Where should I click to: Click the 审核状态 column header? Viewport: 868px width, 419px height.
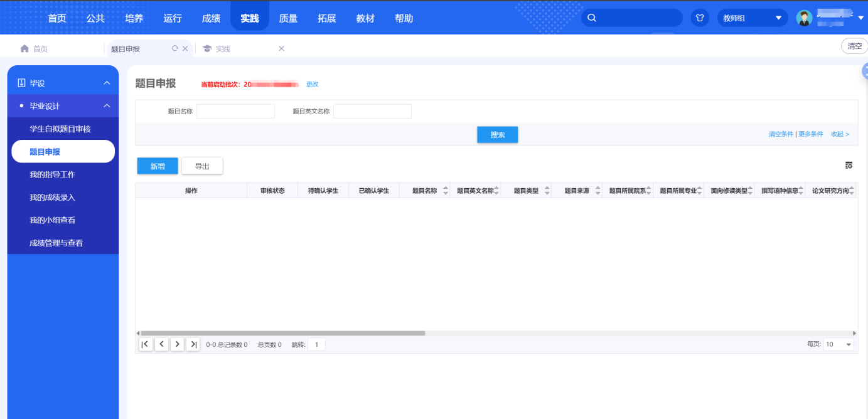pos(272,191)
